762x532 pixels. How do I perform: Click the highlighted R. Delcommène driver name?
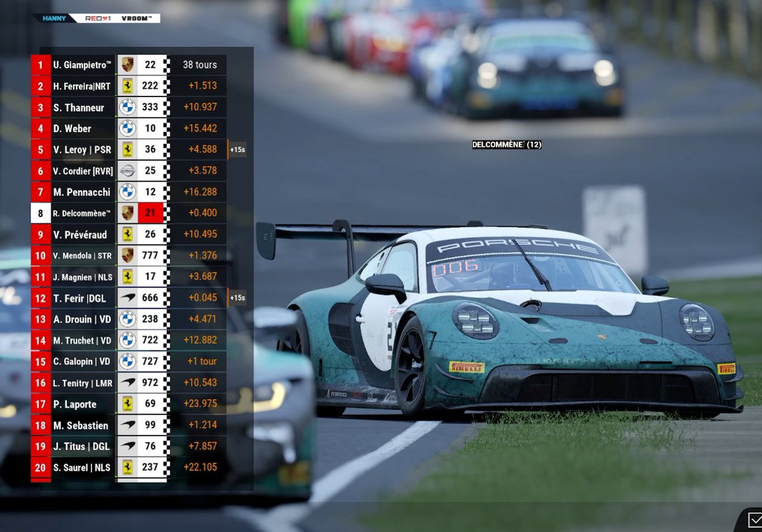coord(83,213)
